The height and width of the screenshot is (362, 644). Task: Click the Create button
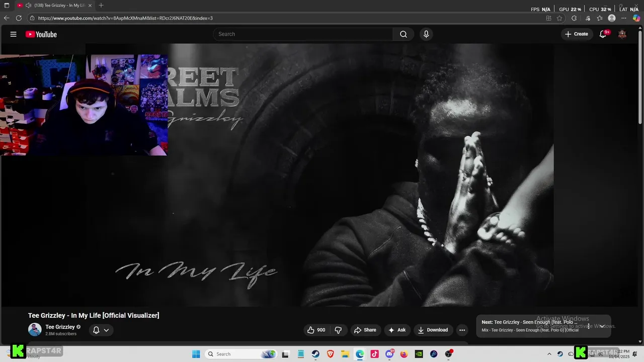point(577,34)
